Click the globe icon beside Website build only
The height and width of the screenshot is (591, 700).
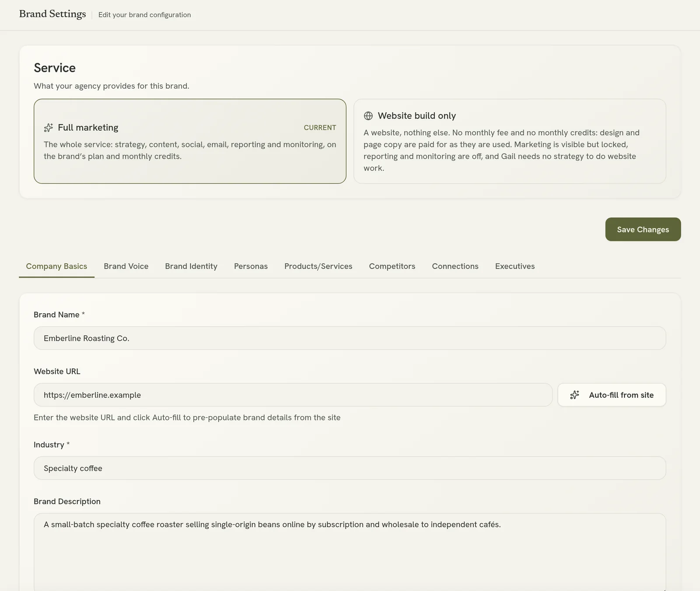coord(368,116)
